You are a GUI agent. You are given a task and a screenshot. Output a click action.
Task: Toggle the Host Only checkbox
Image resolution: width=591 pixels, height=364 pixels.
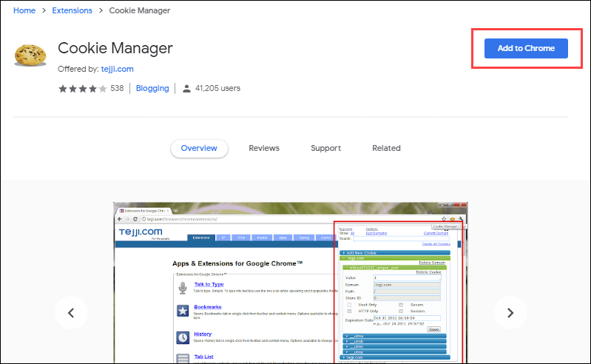click(x=349, y=303)
